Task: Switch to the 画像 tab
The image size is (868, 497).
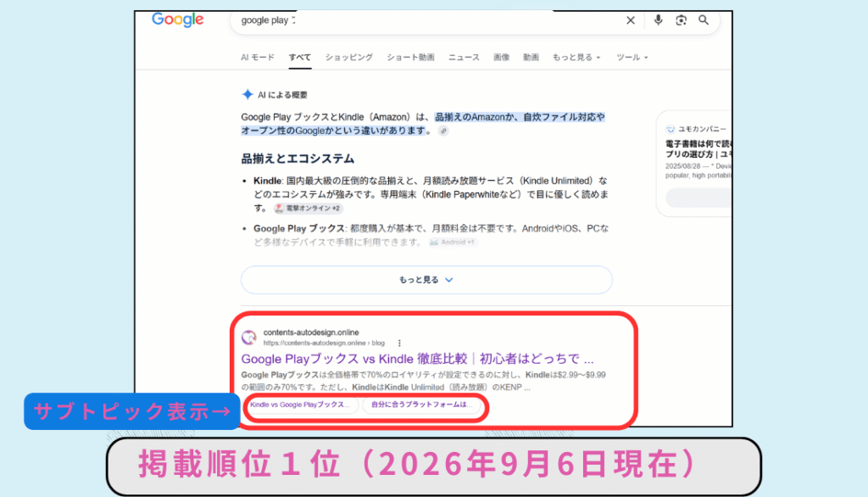Action: (502, 57)
